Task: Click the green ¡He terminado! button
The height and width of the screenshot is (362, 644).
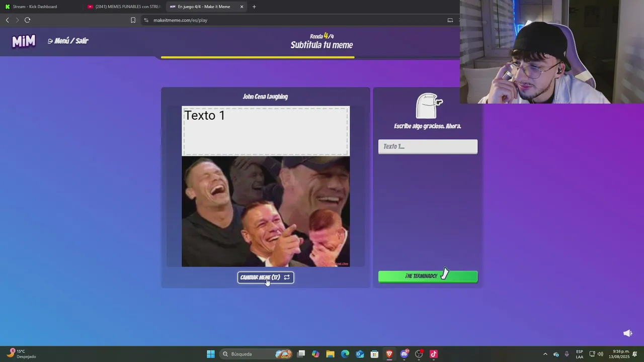Action: coord(428,276)
